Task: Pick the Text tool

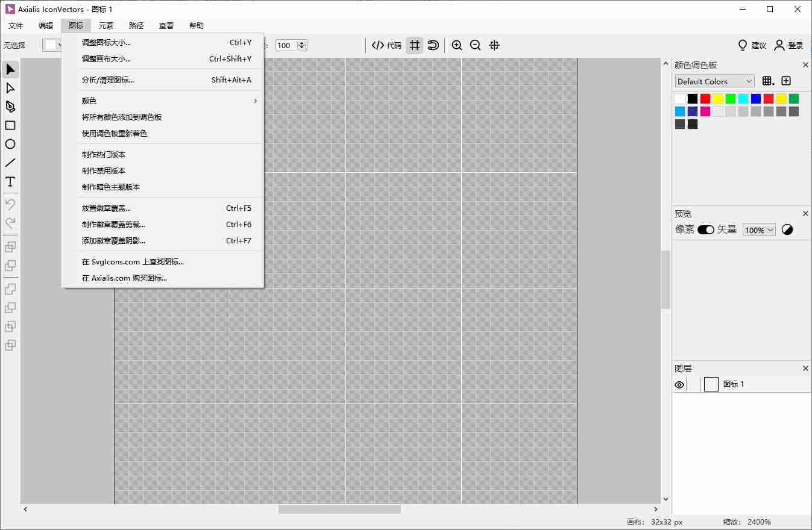Action: pos(10,181)
